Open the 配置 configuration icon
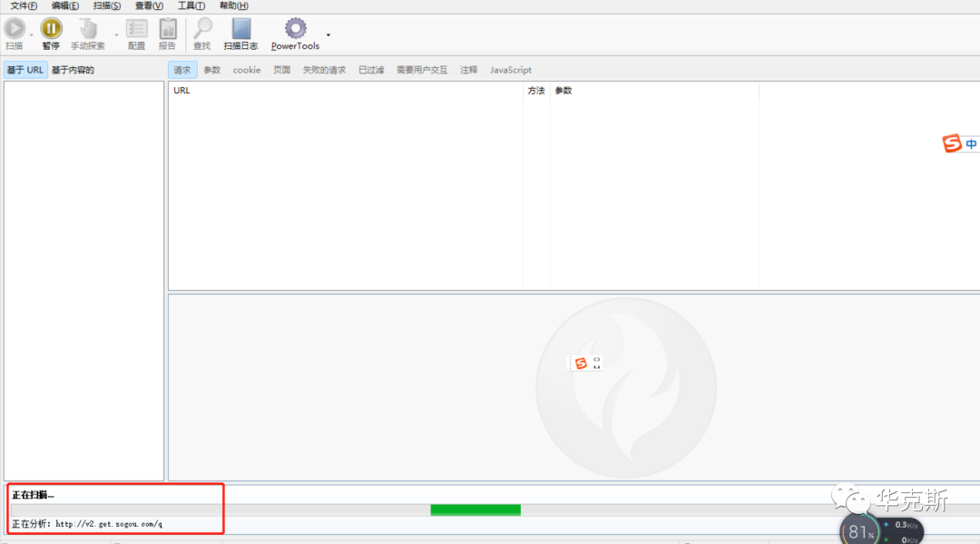The width and height of the screenshot is (980, 544). (x=136, y=29)
